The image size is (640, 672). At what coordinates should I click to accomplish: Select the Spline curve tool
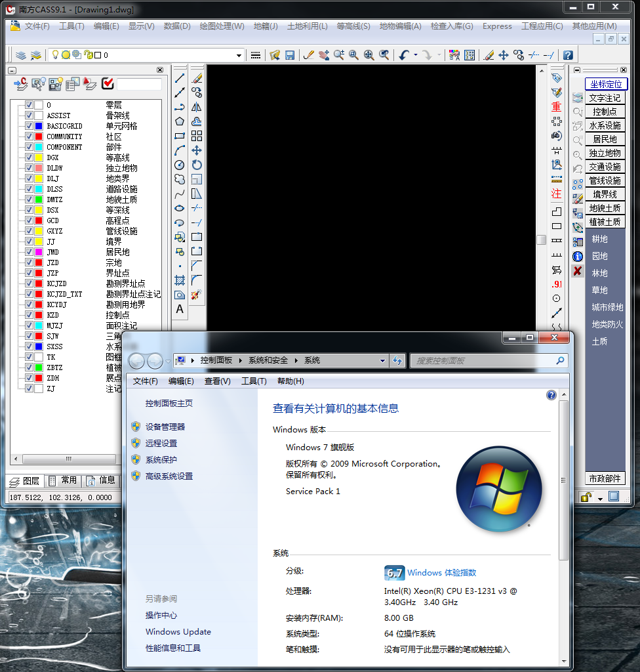tap(180, 194)
